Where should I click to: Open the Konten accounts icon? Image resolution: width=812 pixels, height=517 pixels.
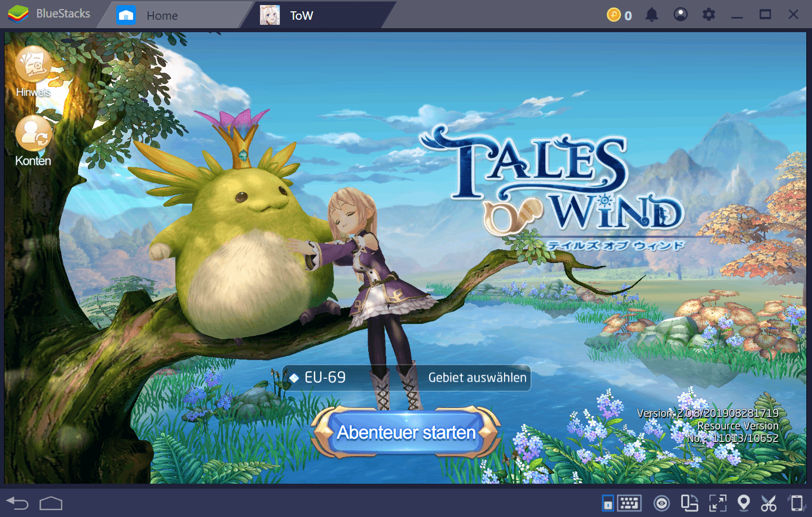(x=33, y=141)
